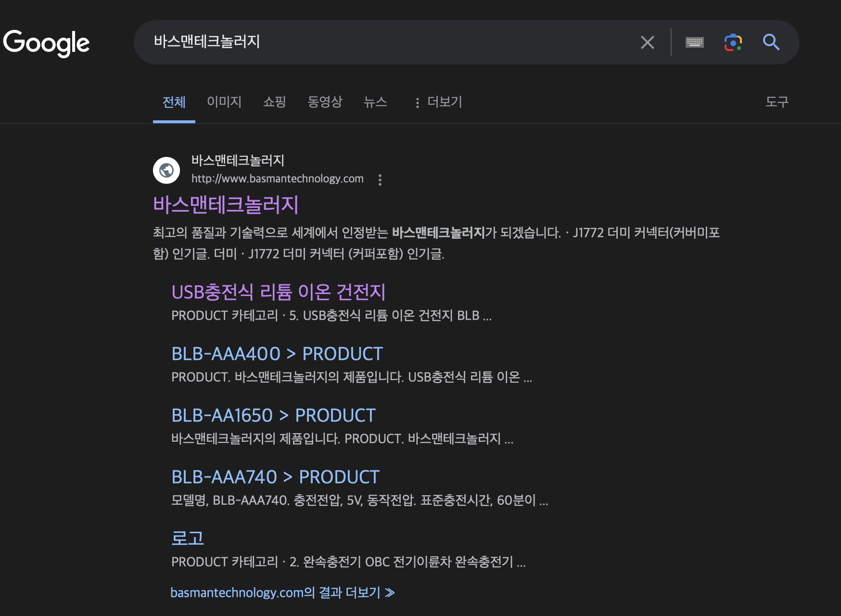Image resolution: width=841 pixels, height=616 pixels.
Task: Open the 도구 search tools
Action: point(777,102)
